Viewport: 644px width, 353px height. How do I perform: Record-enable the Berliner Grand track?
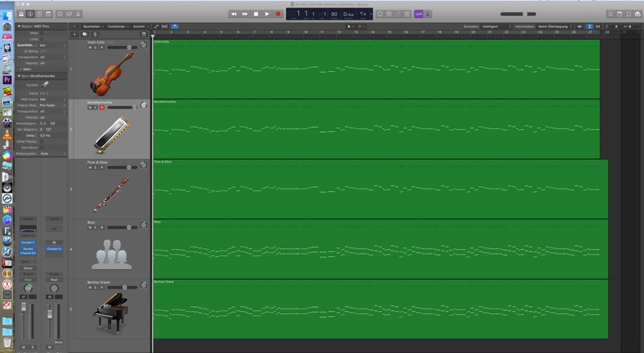coord(102,287)
